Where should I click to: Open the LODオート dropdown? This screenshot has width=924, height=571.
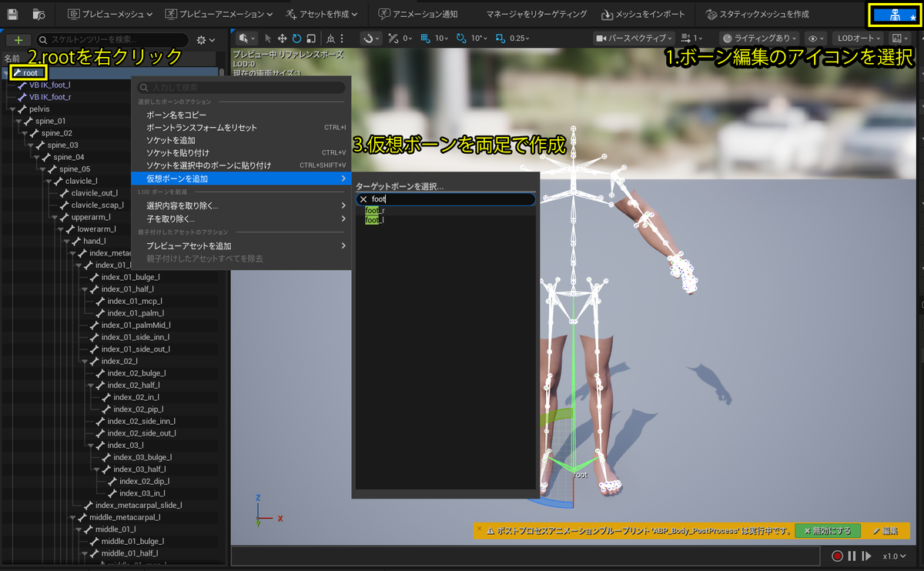(x=859, y=38)
